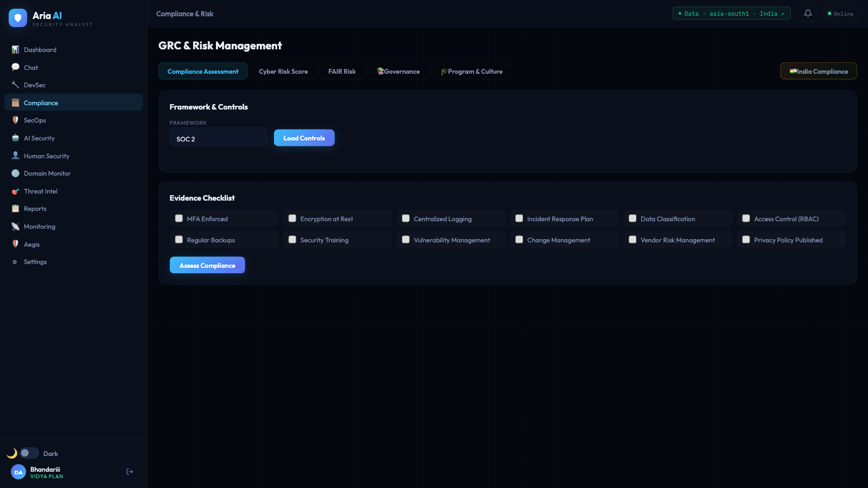Click the Domain Monitor globe icon
The height and width of the screenshot is (488, 868).
tap(15, 174)
